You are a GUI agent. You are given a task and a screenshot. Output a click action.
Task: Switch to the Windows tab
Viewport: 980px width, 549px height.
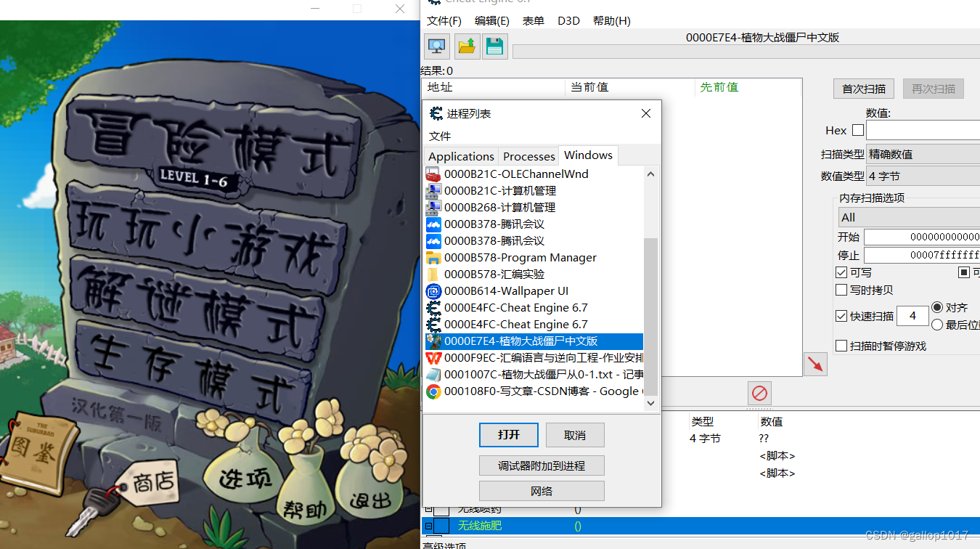tap(588, 155)
